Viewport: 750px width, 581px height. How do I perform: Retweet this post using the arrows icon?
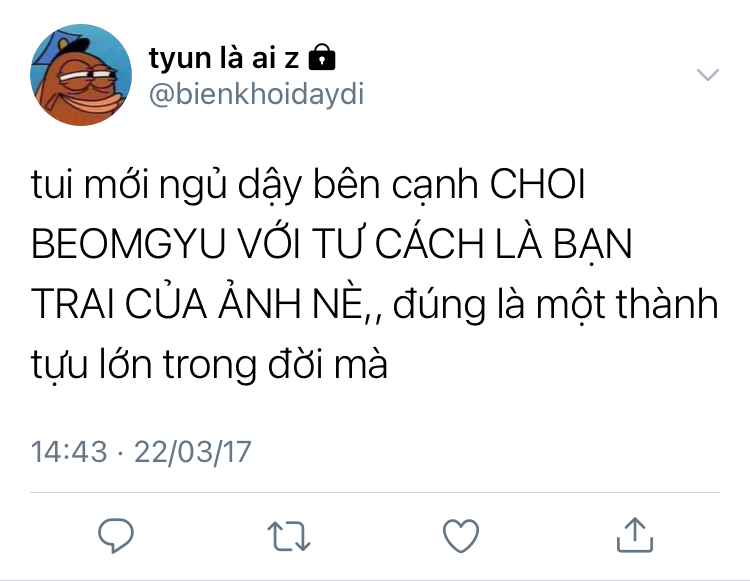tap(289, 536)
